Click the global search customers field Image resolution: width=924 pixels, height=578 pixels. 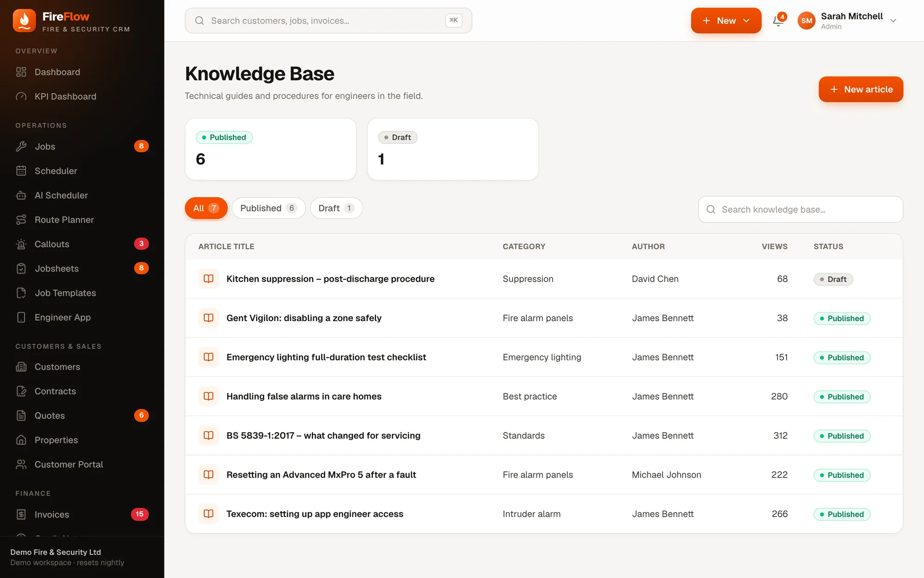point(328,20)
